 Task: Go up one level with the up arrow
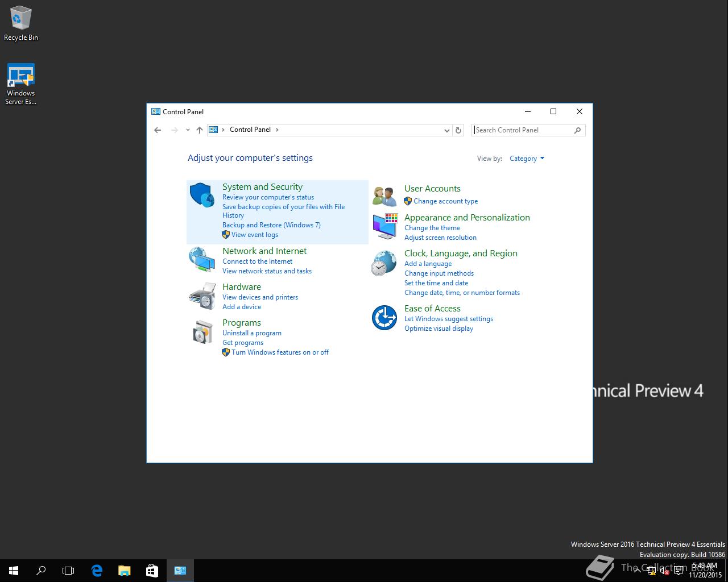coord(200,130)
